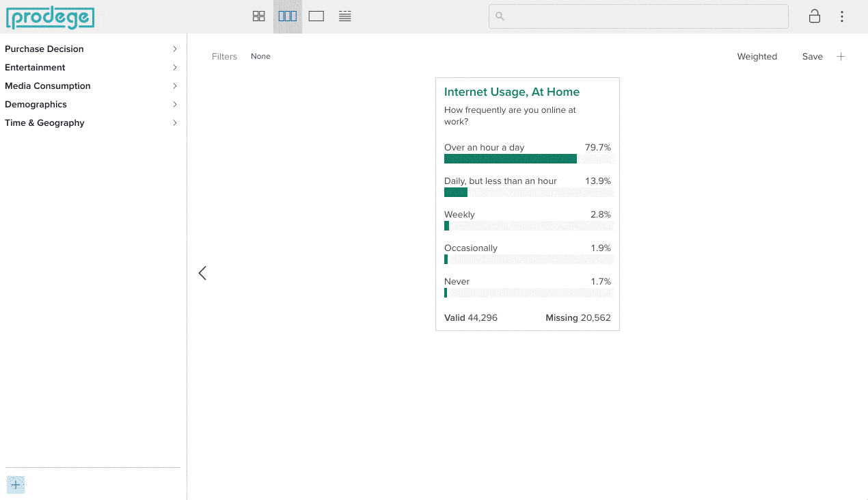Viewport: 868px width, 500px height.
Task: Click the Internet Usage, At Home title
Action: (511, 92)
